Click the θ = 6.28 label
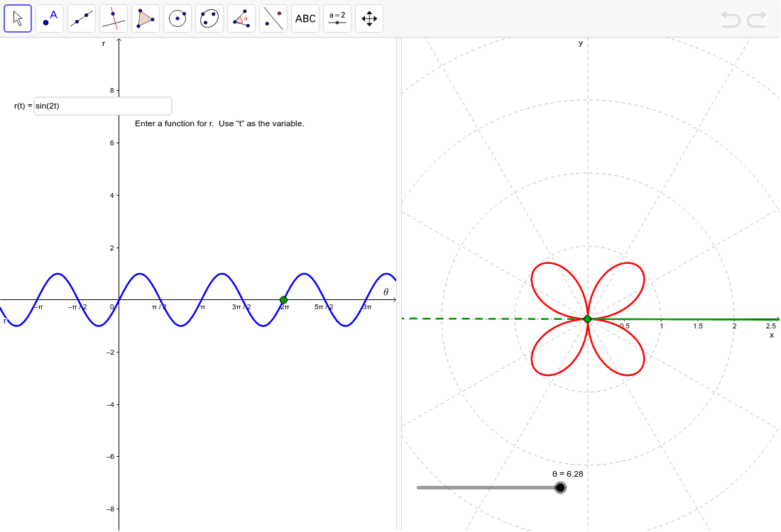 (568, 474)
